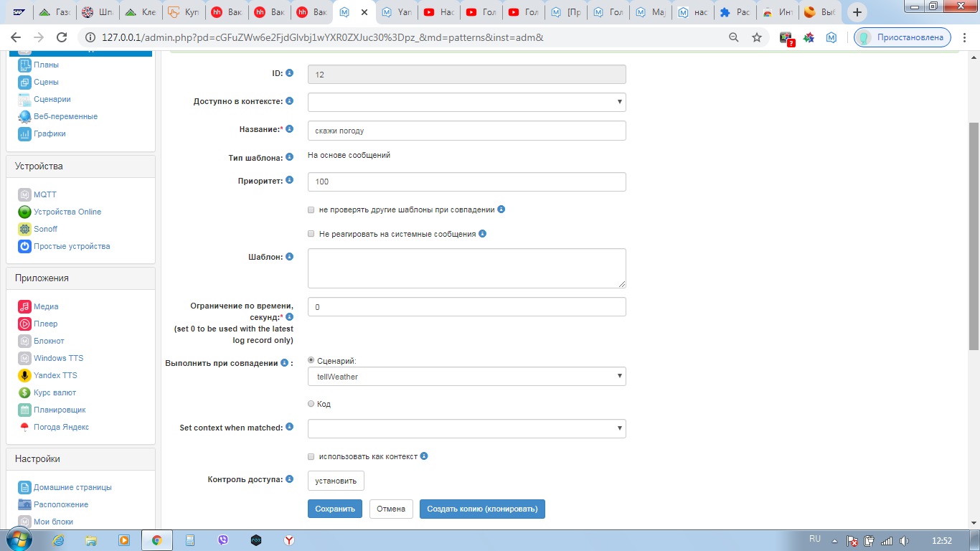The width and height of the screenshot is (980, 551).
Task: Focus the Приоритет input field
Action: pos(466,182)
